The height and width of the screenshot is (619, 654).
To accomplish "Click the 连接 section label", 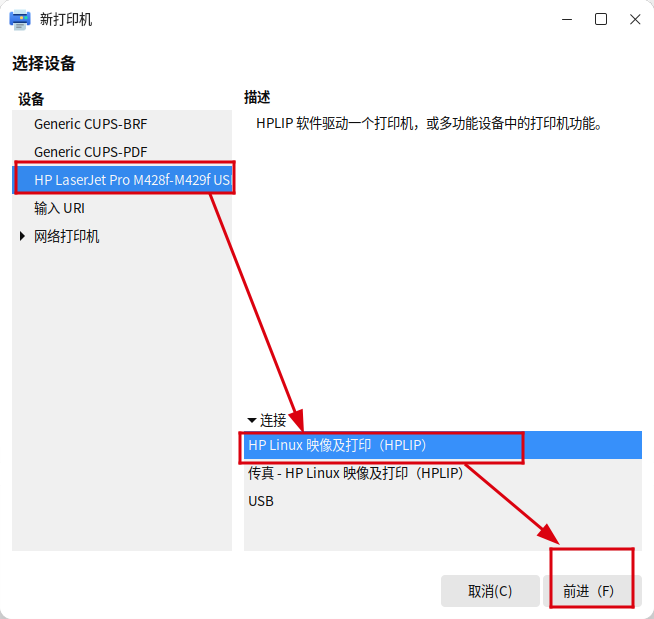I will [273, 421].
